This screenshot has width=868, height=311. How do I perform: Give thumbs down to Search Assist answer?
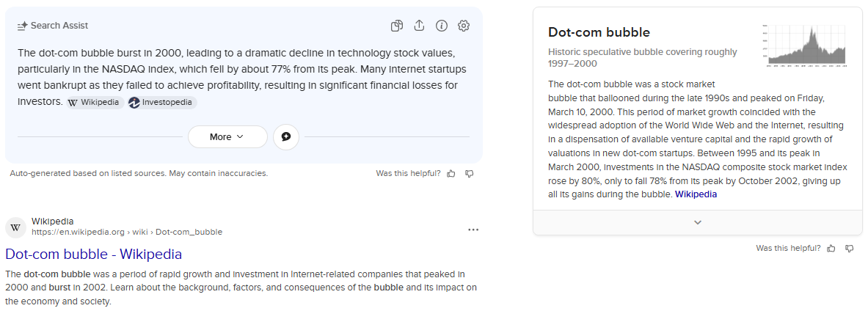coord(470,174)
